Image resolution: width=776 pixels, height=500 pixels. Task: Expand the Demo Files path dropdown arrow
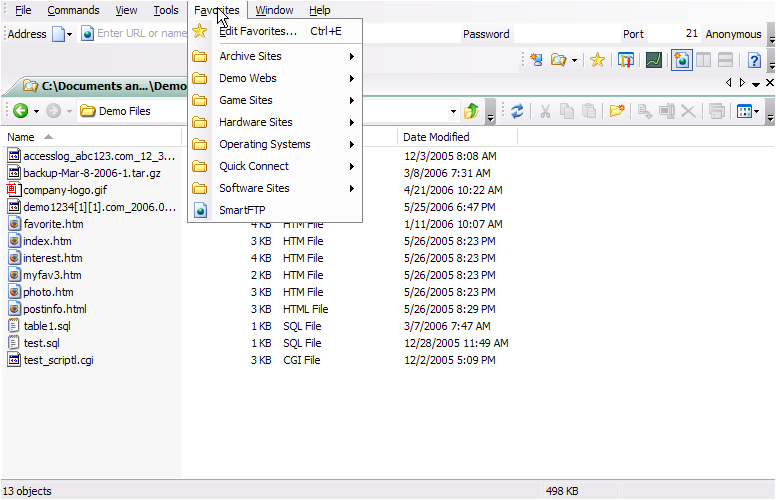453,111
